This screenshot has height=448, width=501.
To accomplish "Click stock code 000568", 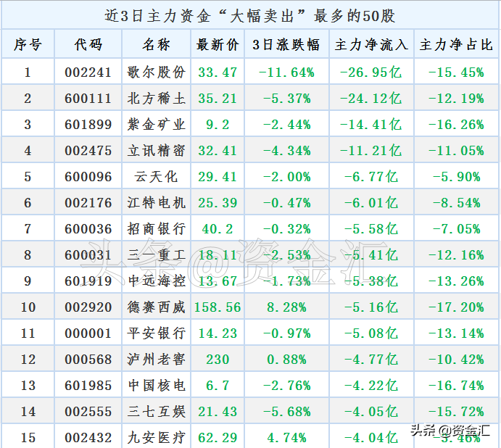I will point(88,360).
